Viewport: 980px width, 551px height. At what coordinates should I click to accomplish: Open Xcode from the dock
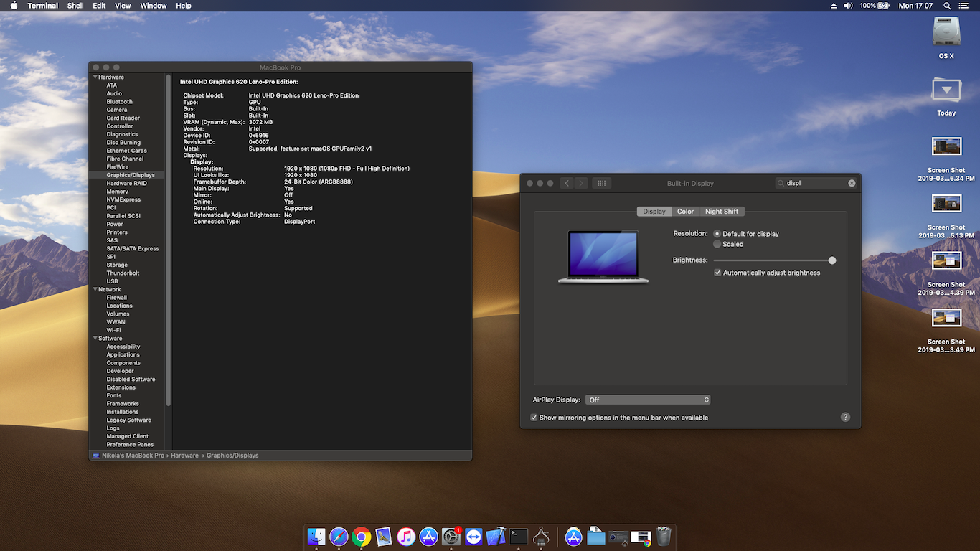[496, 537]
